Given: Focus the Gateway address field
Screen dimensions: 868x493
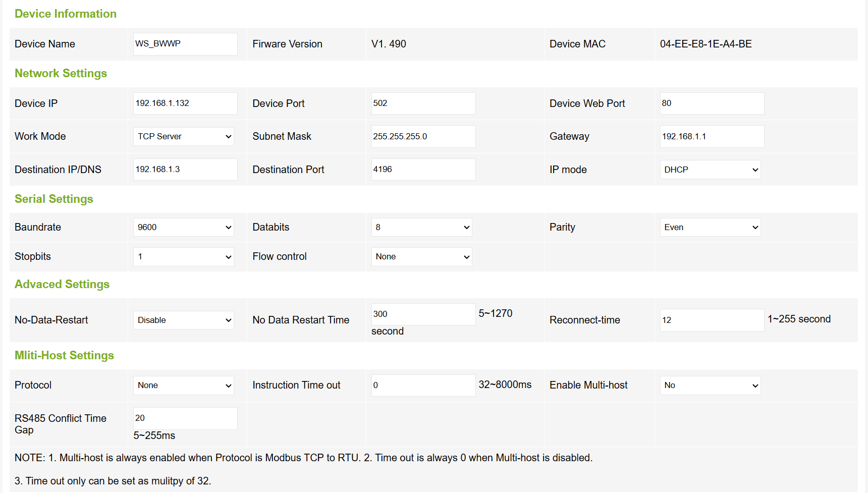Looking at the screenshot, I should pyautogui.click(x=712, y=136).
